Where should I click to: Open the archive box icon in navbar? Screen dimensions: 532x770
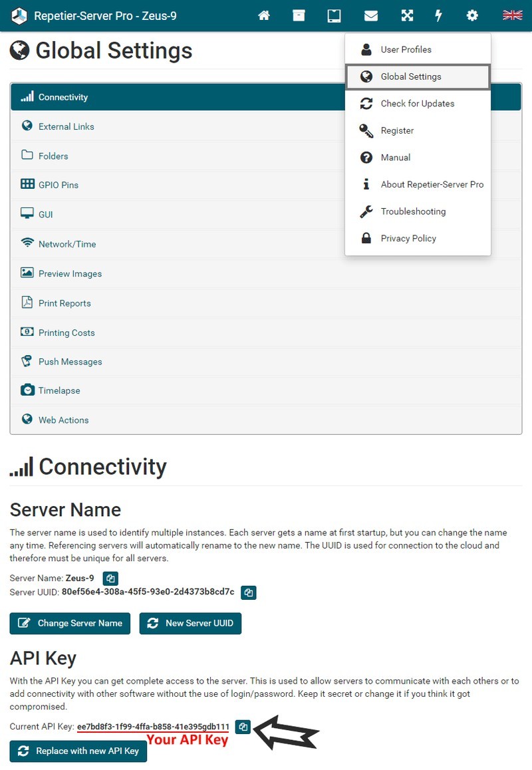(299, 15)
